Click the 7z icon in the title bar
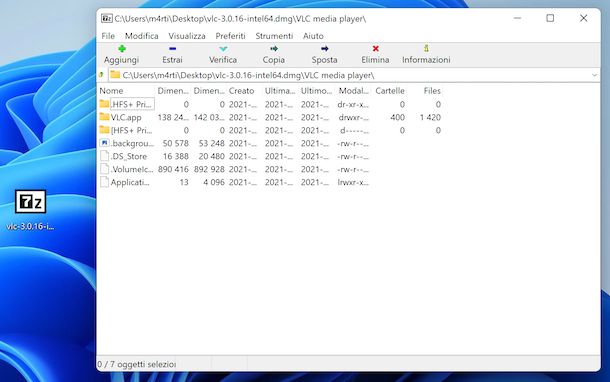This screenshot has height=382, width=610. pos(107,18)
